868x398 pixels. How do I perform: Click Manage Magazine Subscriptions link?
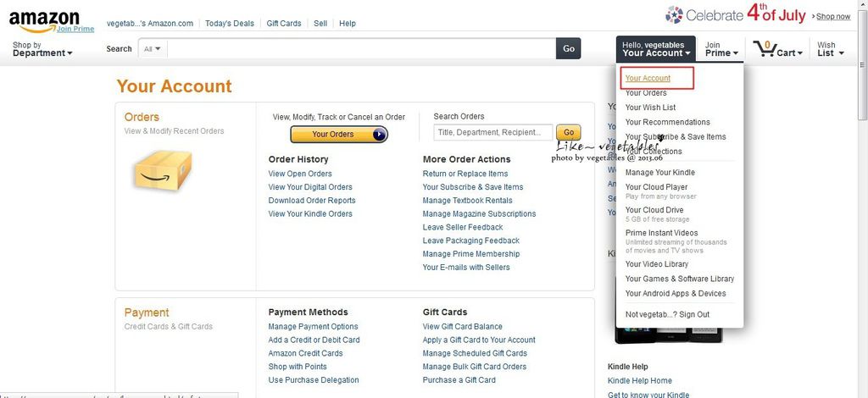(480, 214)
